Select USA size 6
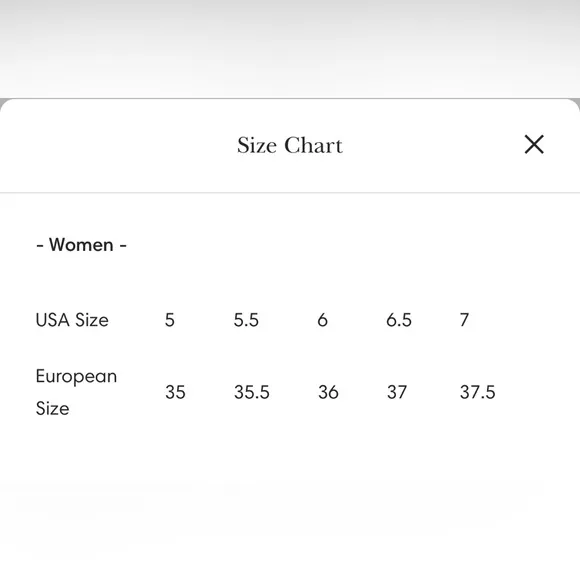This screenshot has width=580, height=580. point(322,320)
